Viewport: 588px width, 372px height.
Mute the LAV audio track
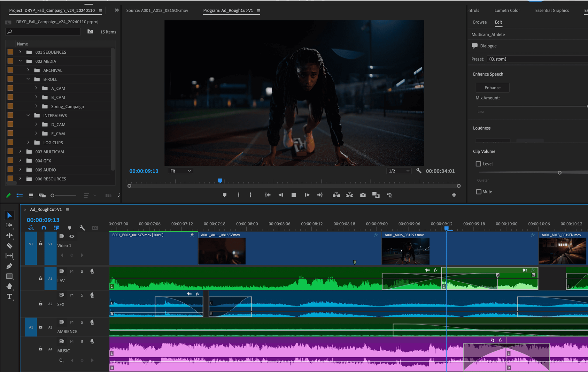[x=72, y=271]
